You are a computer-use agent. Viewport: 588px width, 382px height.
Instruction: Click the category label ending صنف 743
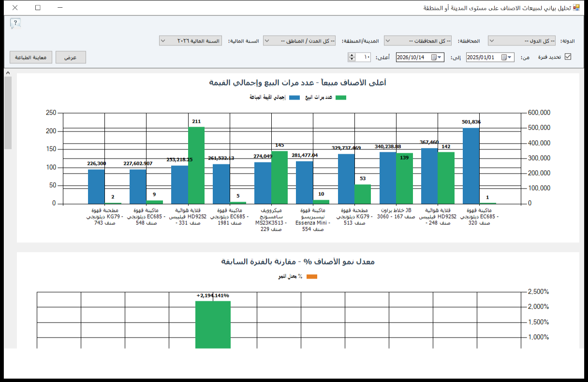click(x=104, y=217)
